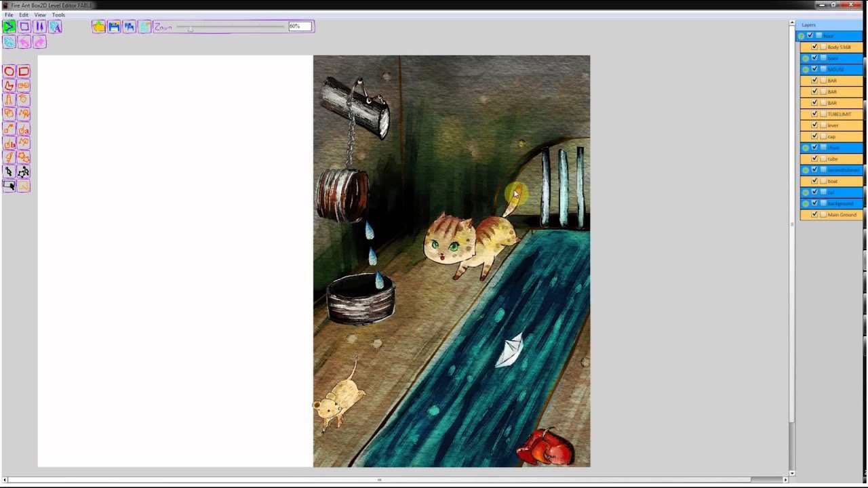This screenshot has height=488, width=868.
Task: Toggle the cat layer checkbox
Action: tap(814, 192)
